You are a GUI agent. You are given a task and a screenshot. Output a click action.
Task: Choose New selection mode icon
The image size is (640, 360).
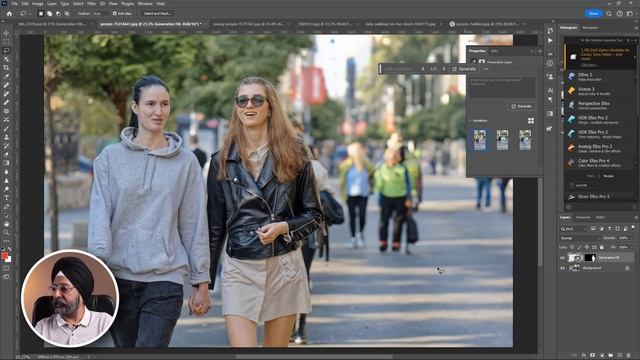pos(41,13)
